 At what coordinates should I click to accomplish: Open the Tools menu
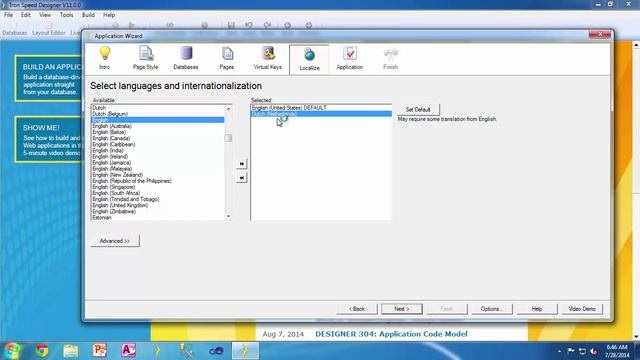coord(67,15)
